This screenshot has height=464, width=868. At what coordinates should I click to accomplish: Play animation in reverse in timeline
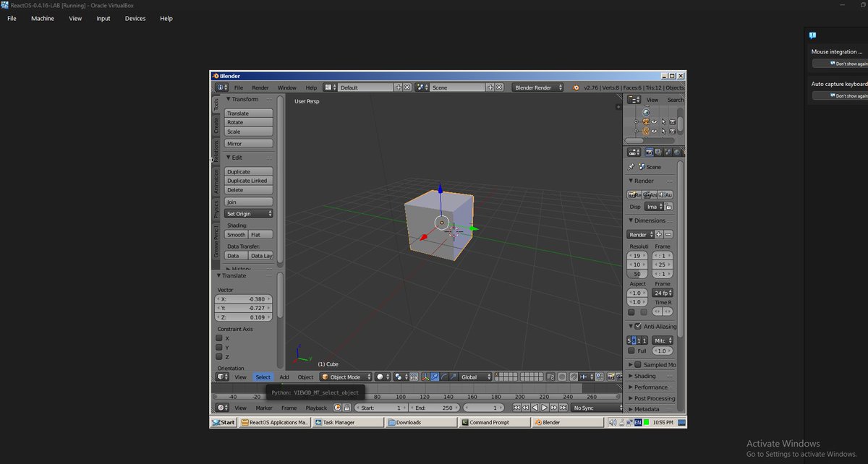click(535, 408)
